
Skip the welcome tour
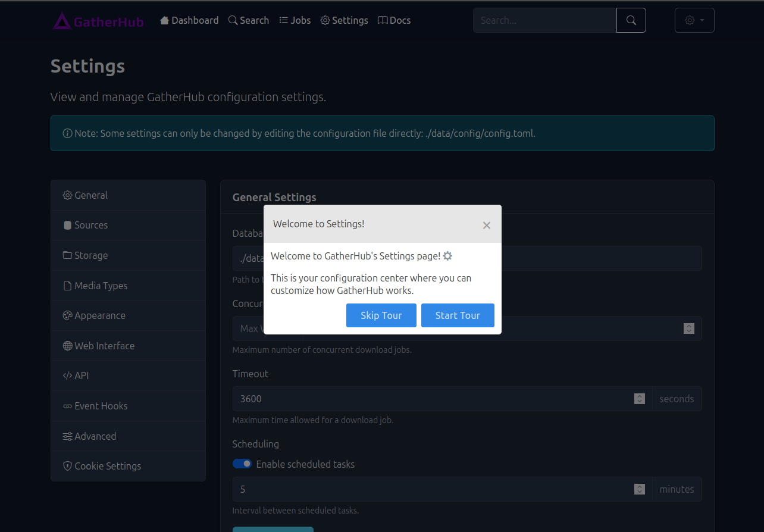click(x=381, y=315)
